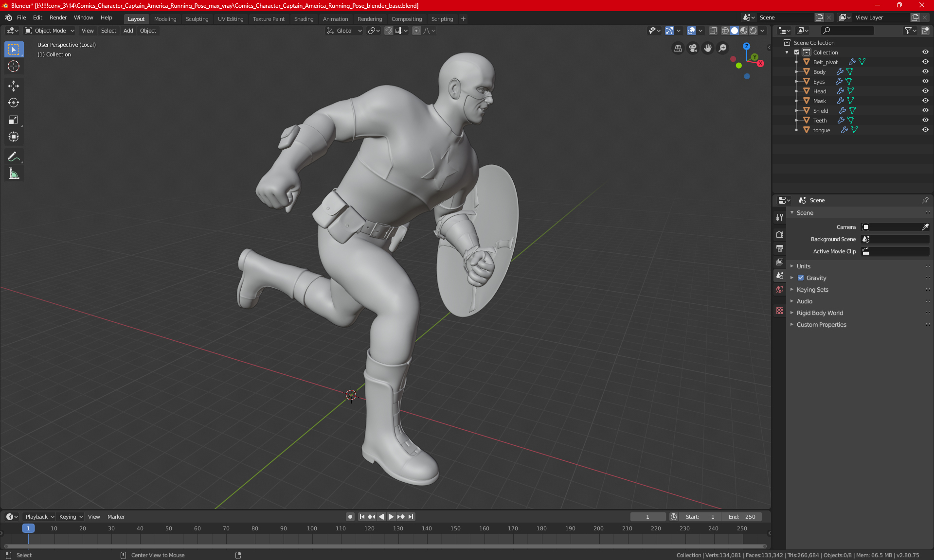This screenshot has height=560, width=934.
Task: Open Global transform orientation dropdown
Action: click(x=344, y=31)
